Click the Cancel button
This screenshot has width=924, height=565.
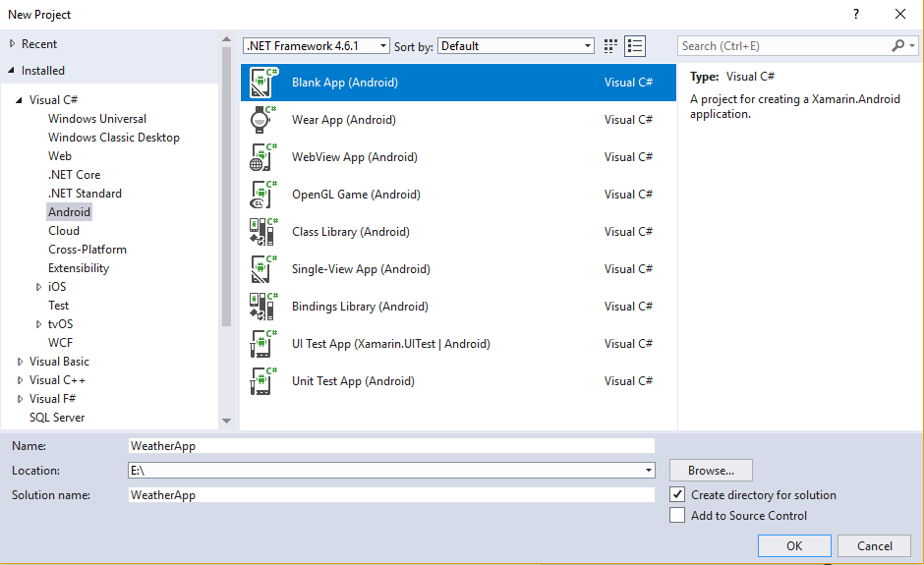tap(875, 545)
